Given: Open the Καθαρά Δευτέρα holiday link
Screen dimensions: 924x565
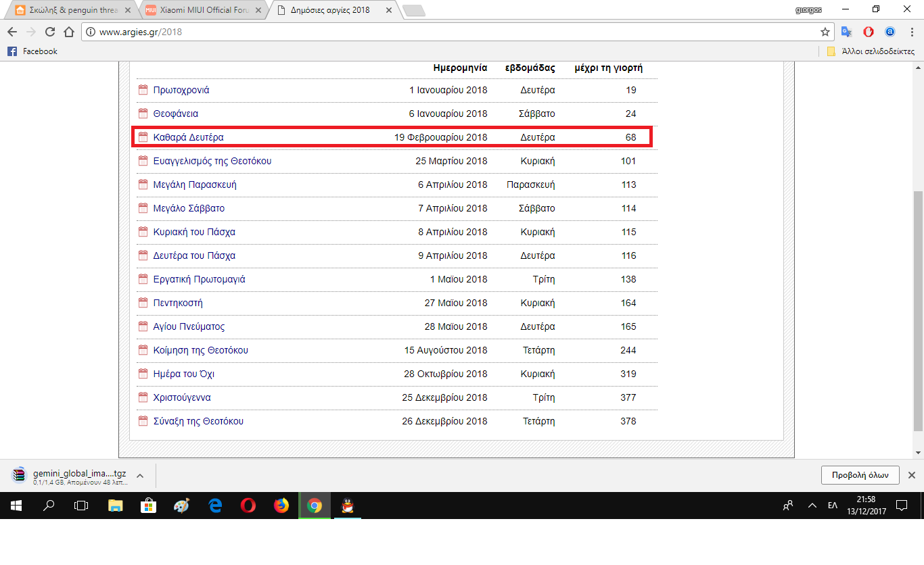Looking at the screenshot, I should pyautogui.click(x=188, y=137).
